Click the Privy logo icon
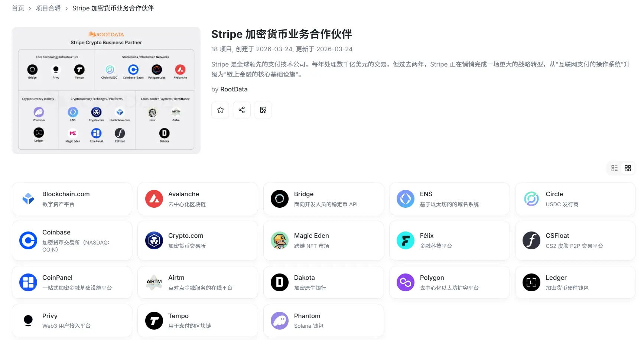Screen dimensions: 644x340 tap(28, 321)
